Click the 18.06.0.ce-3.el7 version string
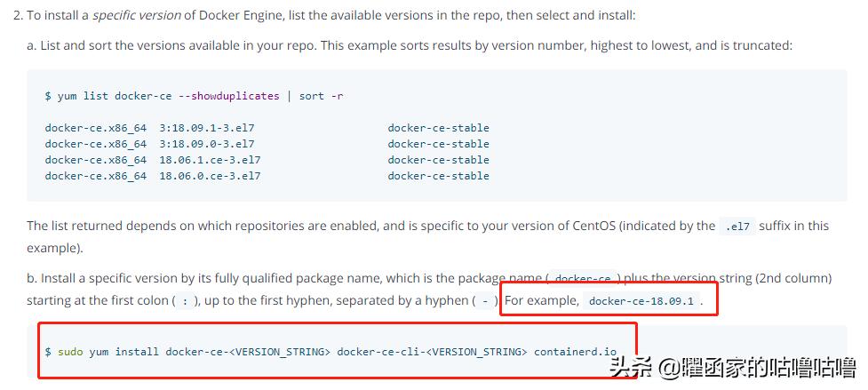Image resolution: width=868 pixels, height=390 pixels. 210,176
